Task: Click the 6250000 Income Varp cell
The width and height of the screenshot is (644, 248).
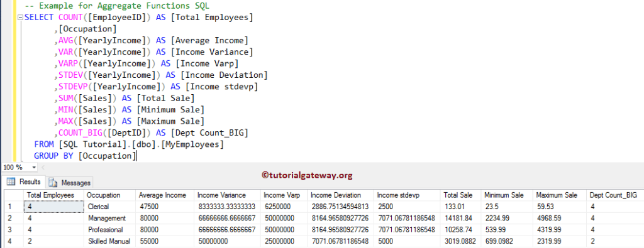Action: 284,207
